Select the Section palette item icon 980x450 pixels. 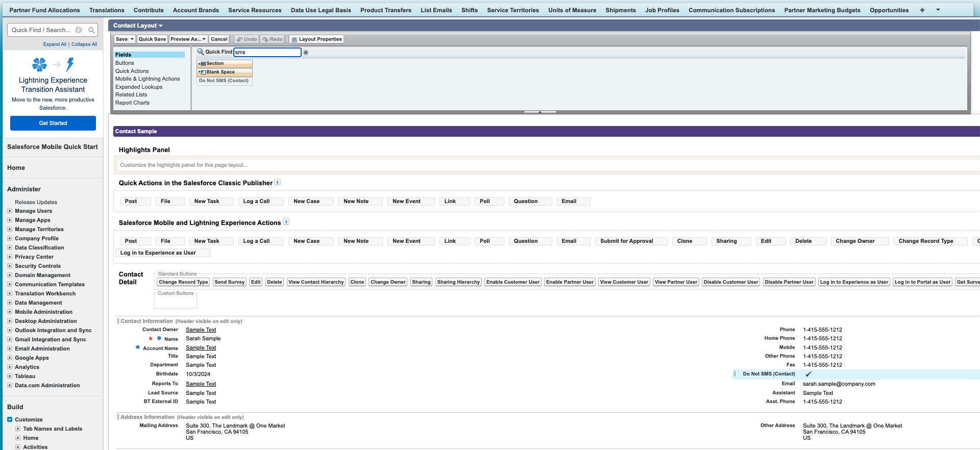(202, 64)
